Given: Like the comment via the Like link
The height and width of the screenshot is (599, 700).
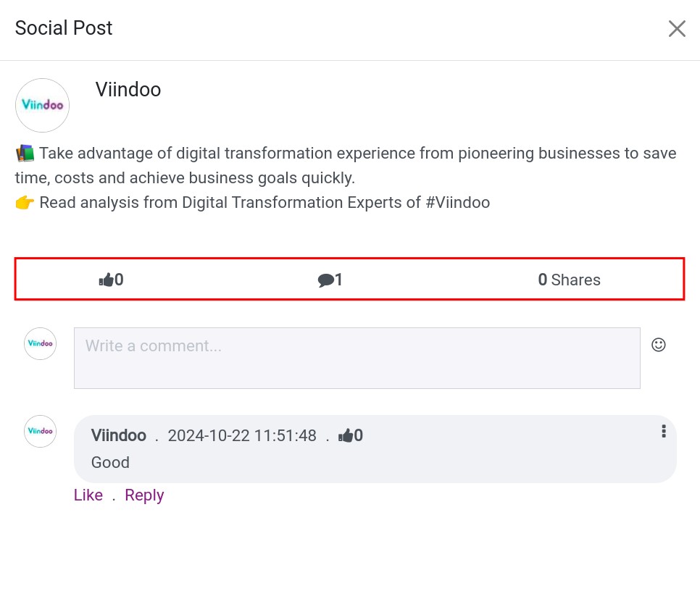Looking at the screenshot, I should 88,495.
